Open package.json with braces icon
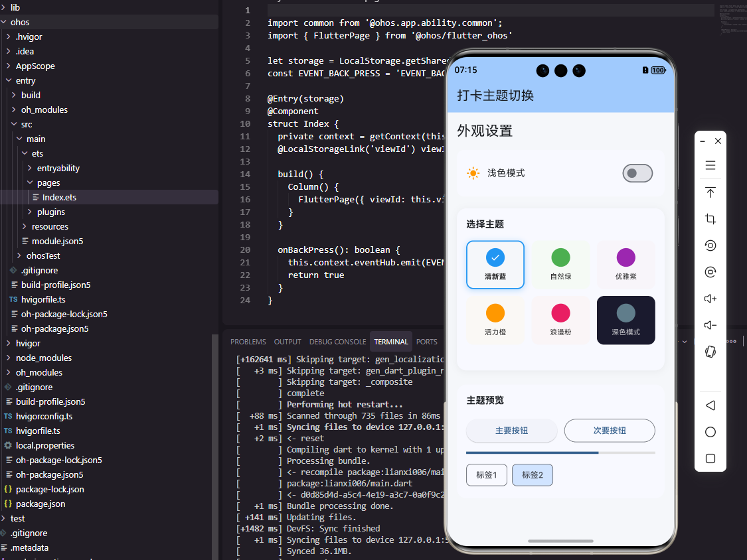The image size is (747, 560). pyautogui.click(x=41, y=504)
